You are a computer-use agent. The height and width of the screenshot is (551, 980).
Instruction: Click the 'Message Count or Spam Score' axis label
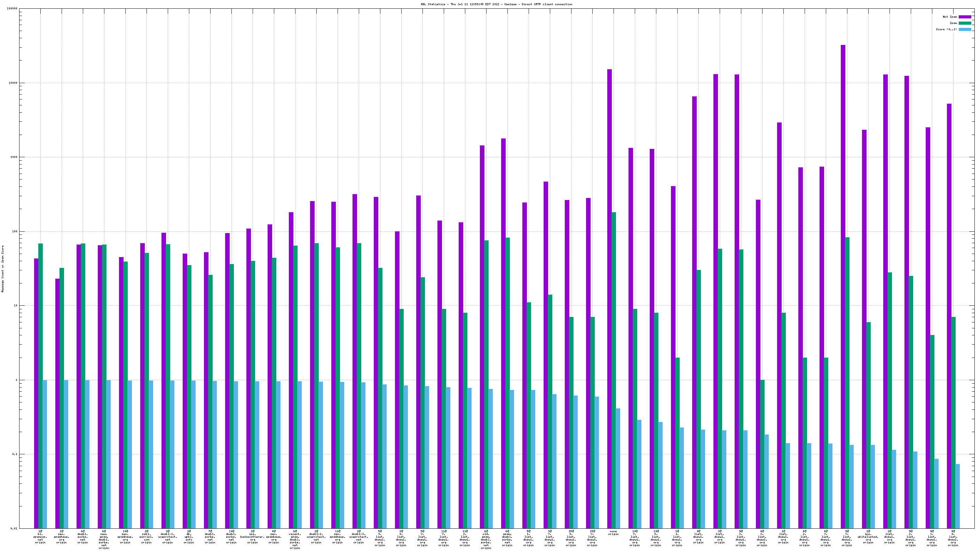point(3,269)
